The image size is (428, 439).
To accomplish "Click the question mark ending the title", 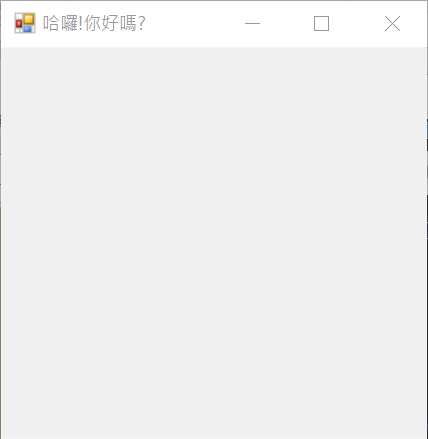I will [141, 23].
